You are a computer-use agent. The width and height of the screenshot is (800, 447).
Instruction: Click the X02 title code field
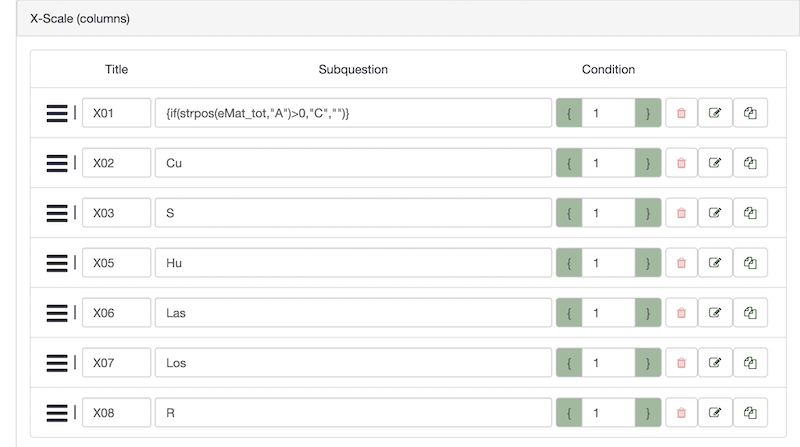point(116,164)
